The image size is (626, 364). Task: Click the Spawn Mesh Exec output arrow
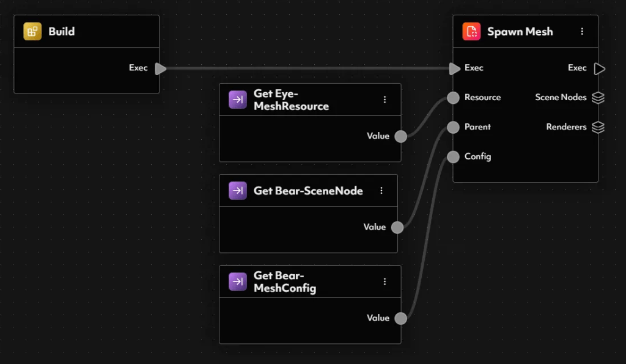click(x=599, y=68)
